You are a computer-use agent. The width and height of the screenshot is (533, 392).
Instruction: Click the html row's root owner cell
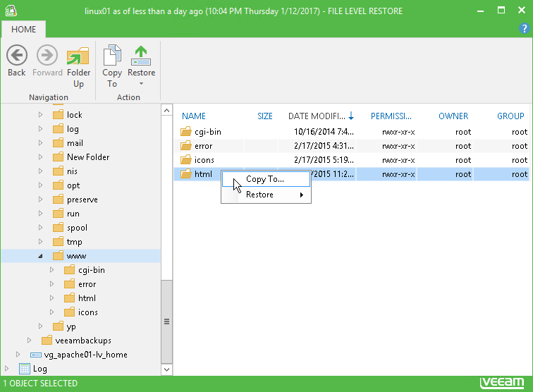(x=463, y=174)
